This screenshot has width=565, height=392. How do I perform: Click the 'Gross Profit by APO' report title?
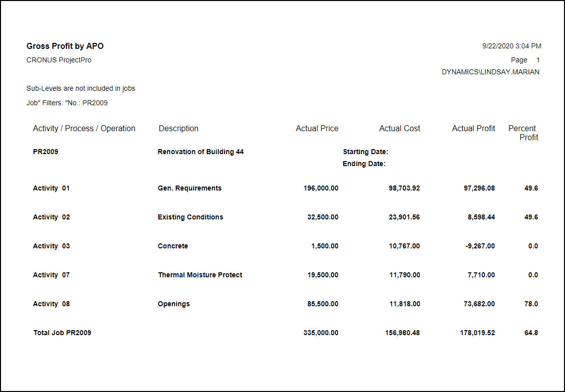tap(65, 46)
